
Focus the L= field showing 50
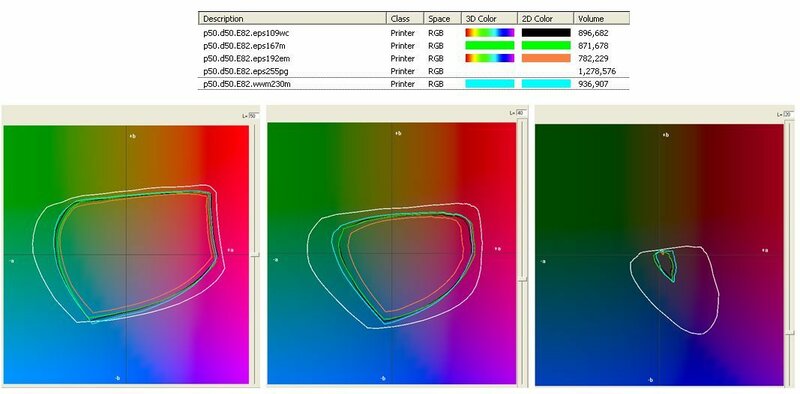[x=254, y=116]
